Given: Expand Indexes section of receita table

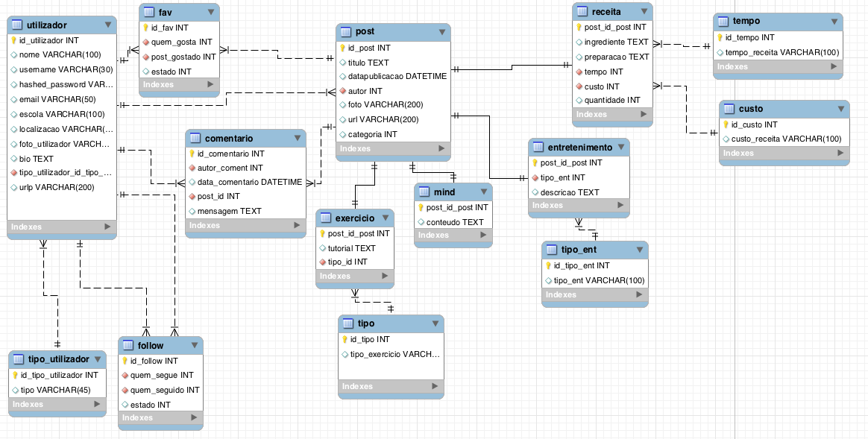Looking at the screenshot, I should point(644,115).
